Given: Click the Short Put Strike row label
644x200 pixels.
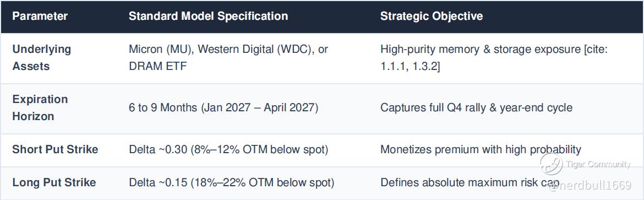Looking at the screenshot, I should tap(55, 149).
